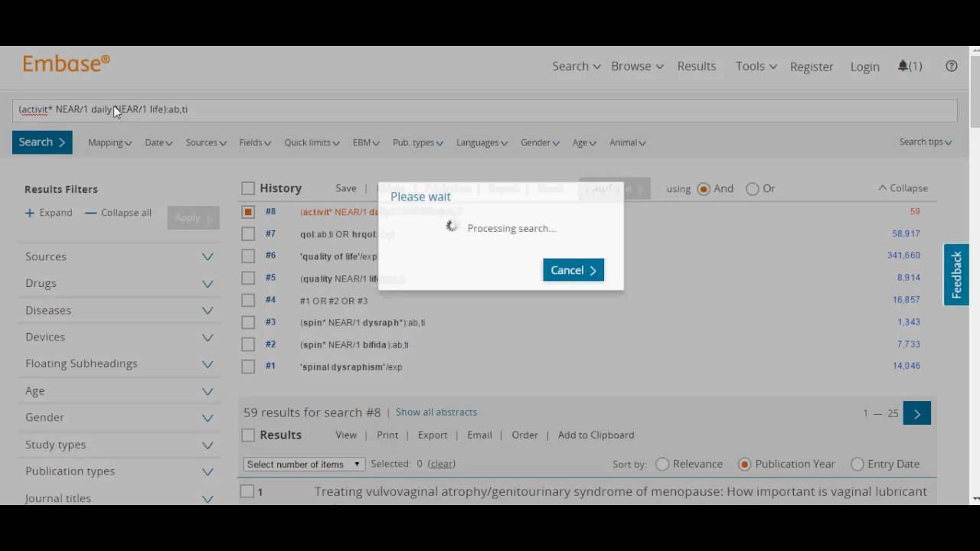Open the notifications bell icon
This screenshot has width=980, height=551.
[x=903, y=66]
